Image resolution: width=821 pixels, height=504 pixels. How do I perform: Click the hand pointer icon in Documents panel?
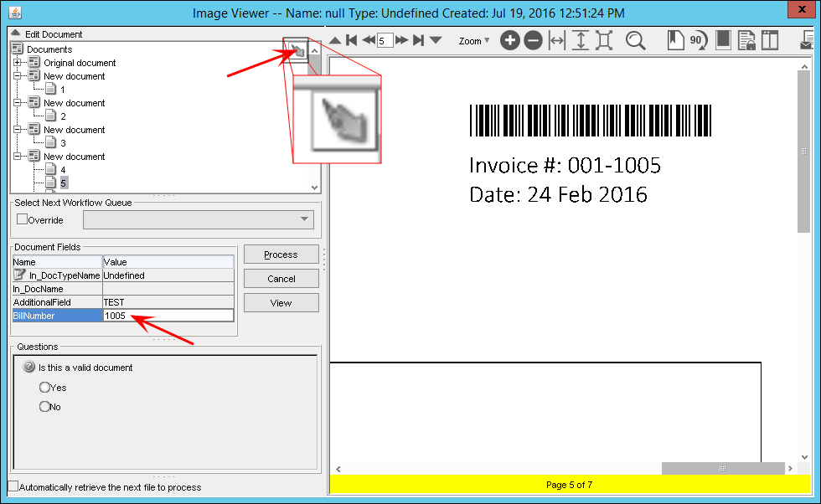click(x=297, y=50)
